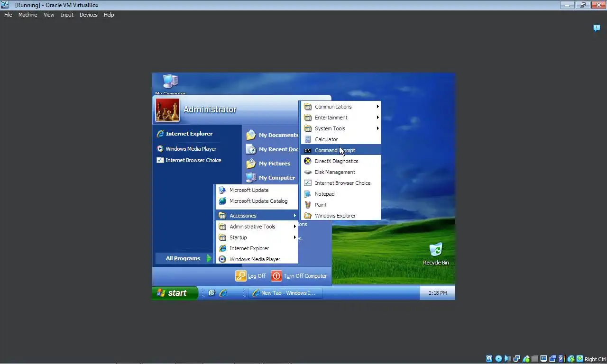
Task: Open the VirtualBox Devices menu
Action: pyautogui.click(x=88, y=15)
